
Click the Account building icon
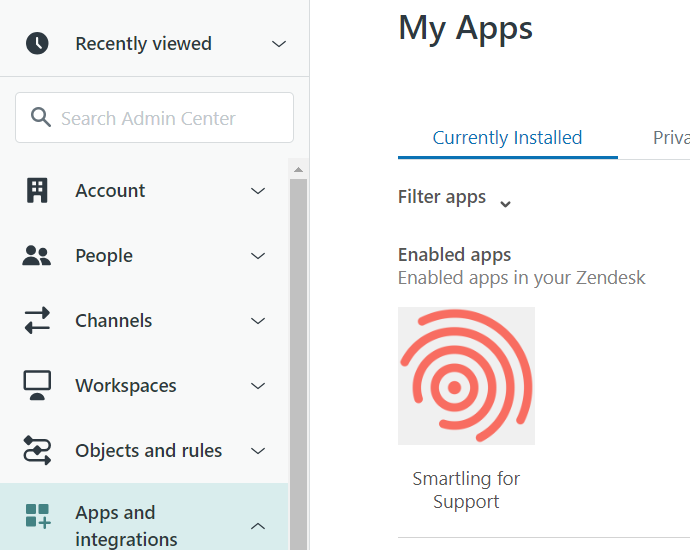(37, 190)
